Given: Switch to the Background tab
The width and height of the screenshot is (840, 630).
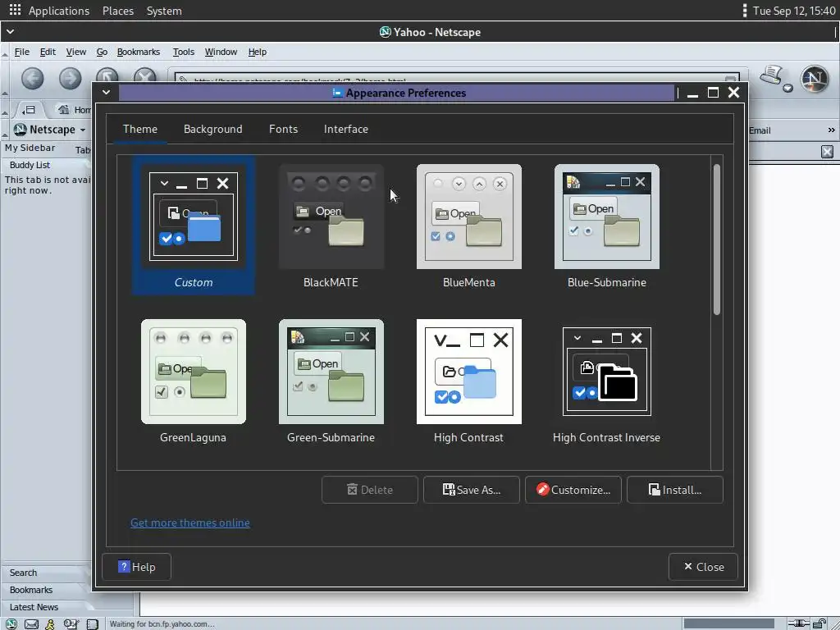Looking at the screenshot, I should pyautogui.click(x=212, y=129).
